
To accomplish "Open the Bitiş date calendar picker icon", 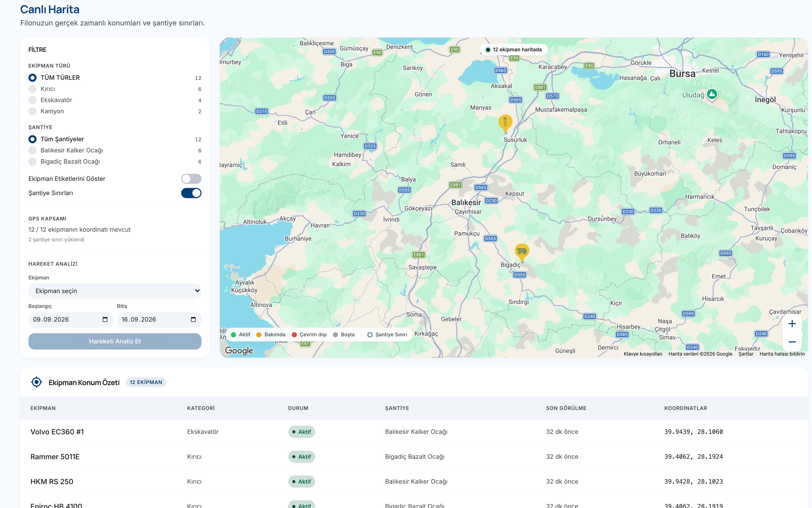I will click(193, 319).
